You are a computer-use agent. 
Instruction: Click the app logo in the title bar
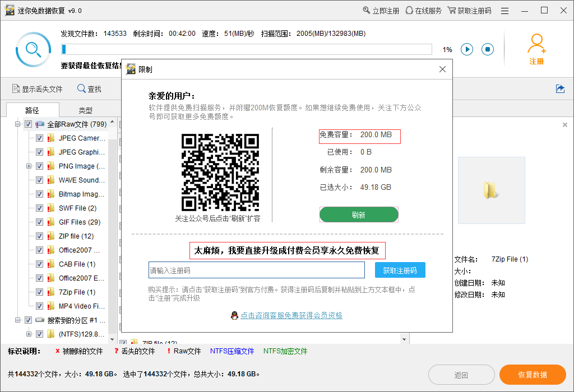click(10, 10)
